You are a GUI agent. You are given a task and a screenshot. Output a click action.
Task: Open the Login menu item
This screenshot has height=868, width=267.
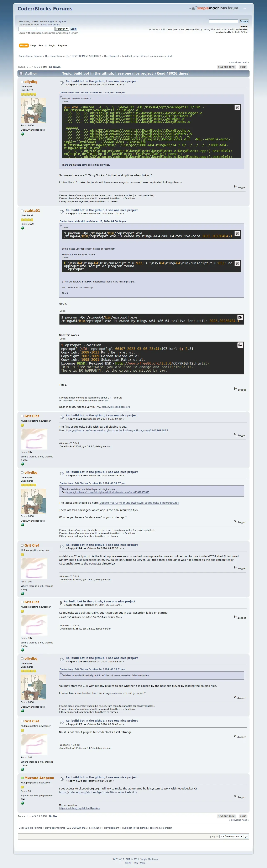point(52,45)
